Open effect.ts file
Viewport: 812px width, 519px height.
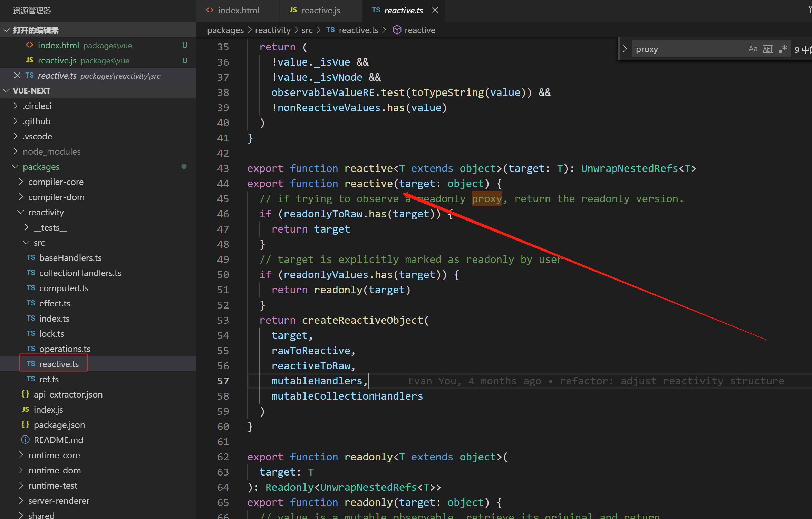tap(98, 303)
